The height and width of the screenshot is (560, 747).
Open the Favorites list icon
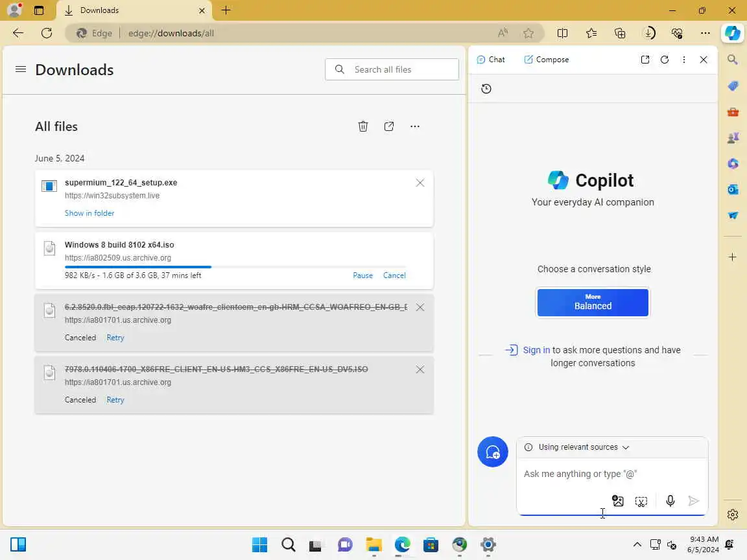pos(591,33)
